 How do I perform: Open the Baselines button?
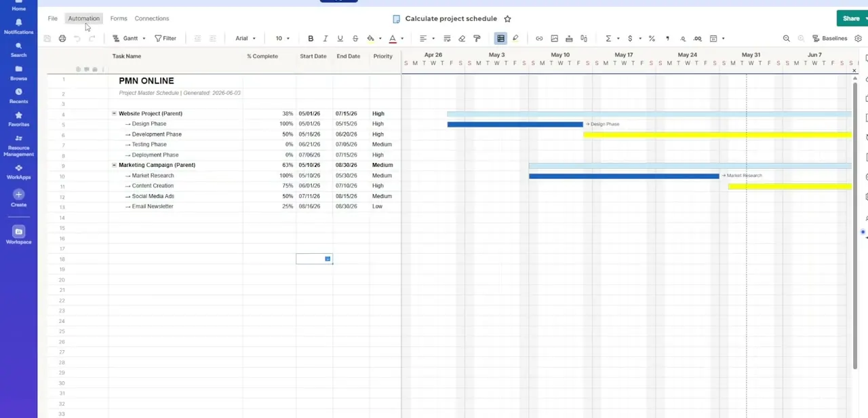tap(830, 39)
